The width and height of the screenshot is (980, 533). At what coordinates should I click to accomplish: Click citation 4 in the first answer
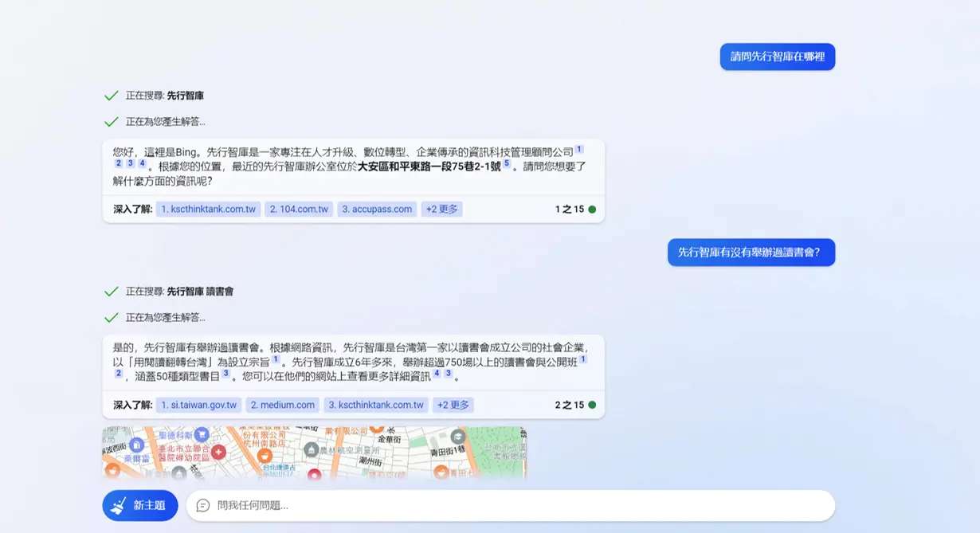142,163
